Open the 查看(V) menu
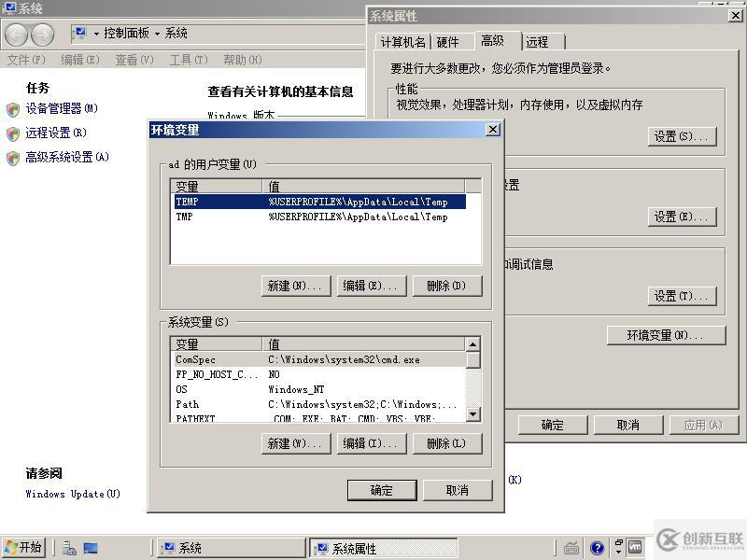The image size is (747, 560). 134,60
